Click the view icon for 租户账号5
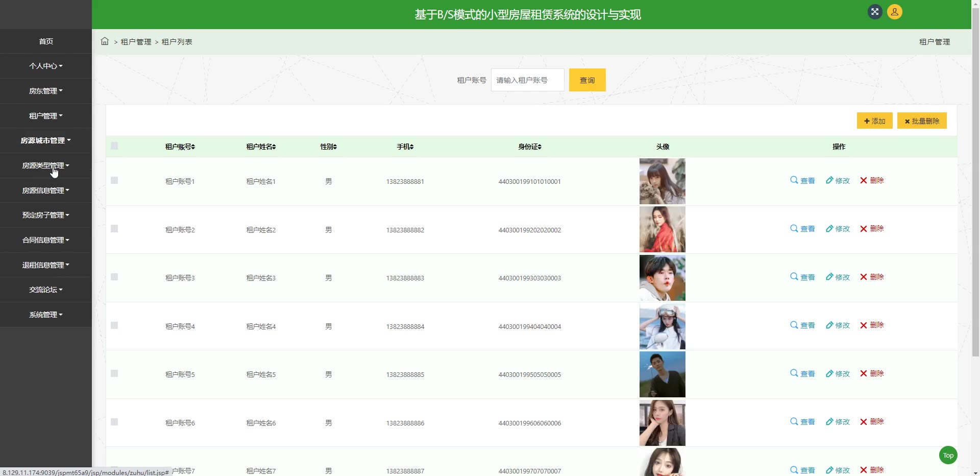Screen dimensions: 980x476 pyautogui.click(x=794, y=373)
